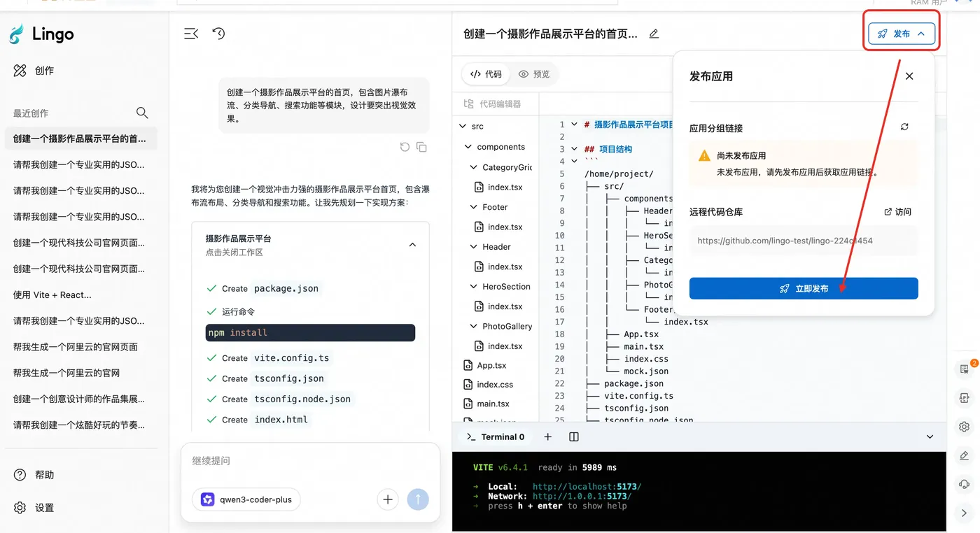Select active item 创建一个摄影作品展示平台的首...
Screen dimensions: 980x533
pyautogui.click(x=81, y=138)
